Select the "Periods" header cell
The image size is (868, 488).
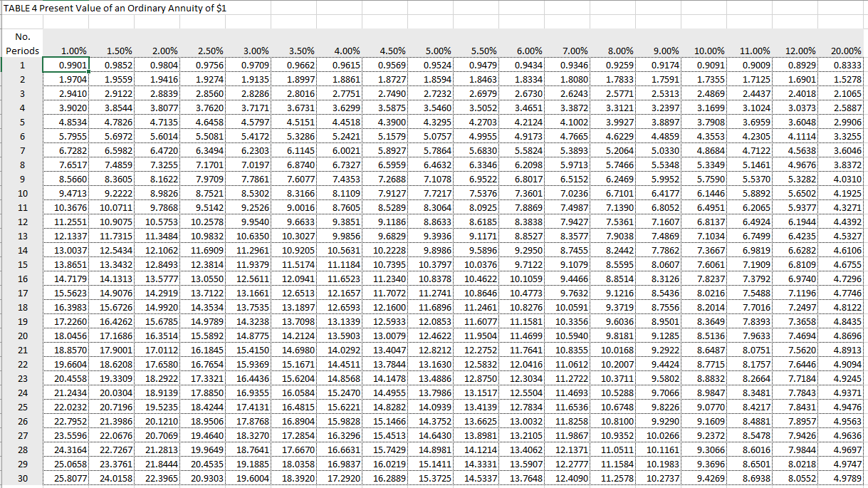click(x=23, y=51)
